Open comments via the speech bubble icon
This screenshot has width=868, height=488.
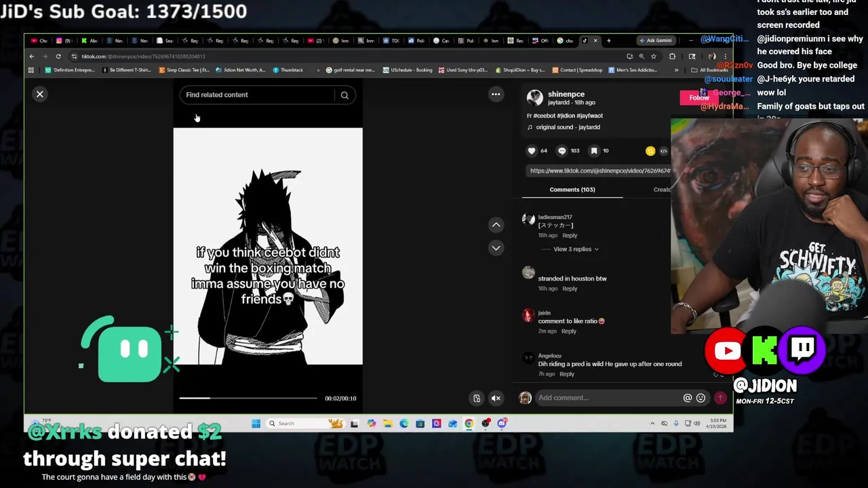[561, 150]
